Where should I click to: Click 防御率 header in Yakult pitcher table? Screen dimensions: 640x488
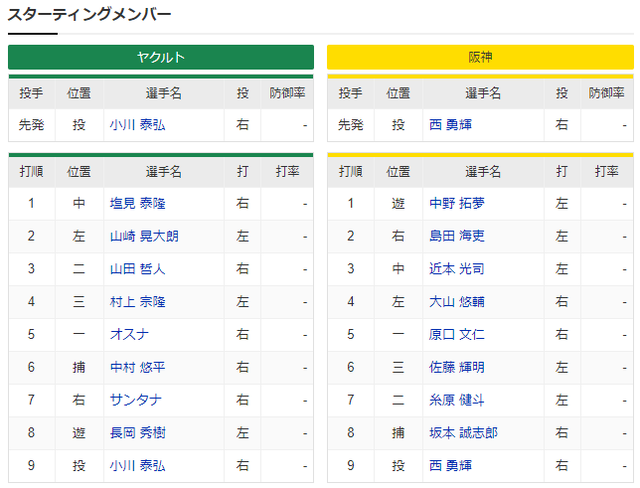(287, 93)
